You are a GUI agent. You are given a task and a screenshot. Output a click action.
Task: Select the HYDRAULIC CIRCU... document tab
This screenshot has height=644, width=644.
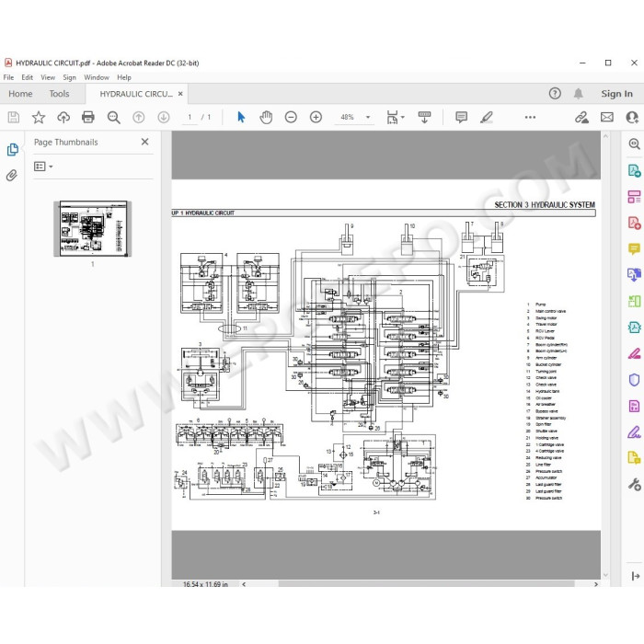[x=136, y=94]
